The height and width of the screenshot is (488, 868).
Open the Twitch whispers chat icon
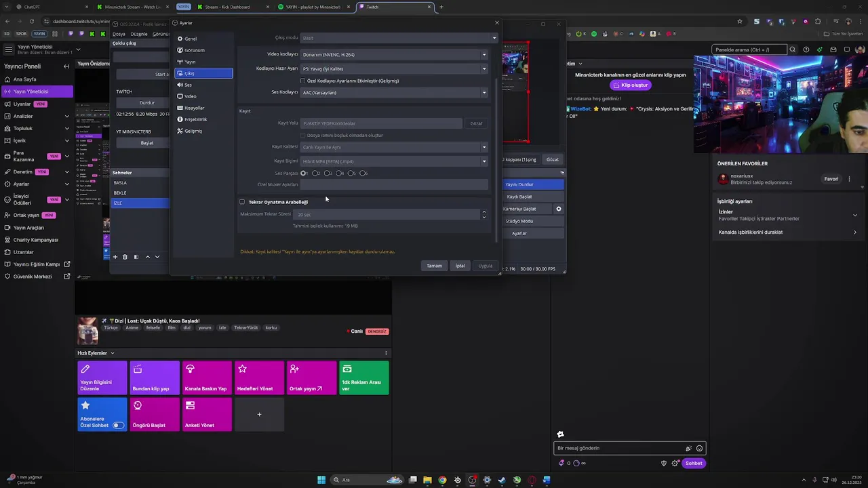847,49
